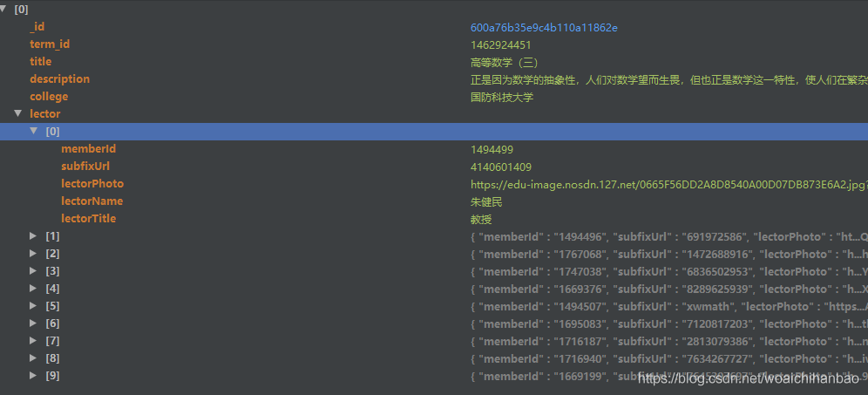Expand lector entry [5] with xwmath
This screenshot has height=395, width=868.
coord(33,306)
